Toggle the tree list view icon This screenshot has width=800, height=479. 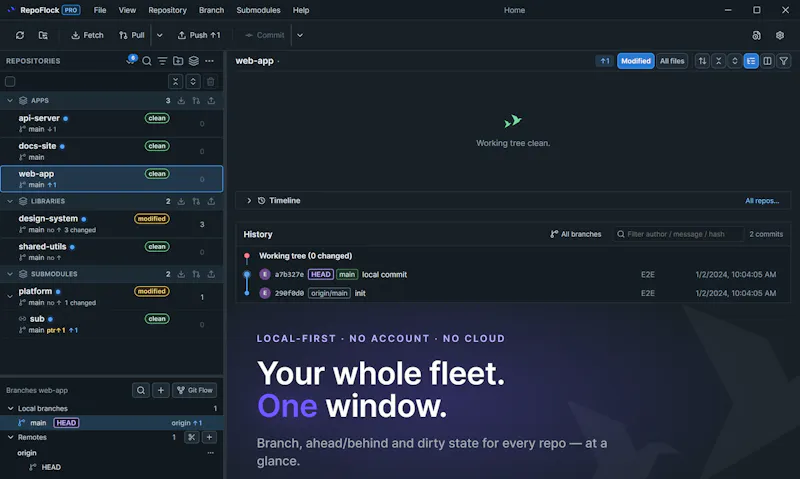click(751, 61)
